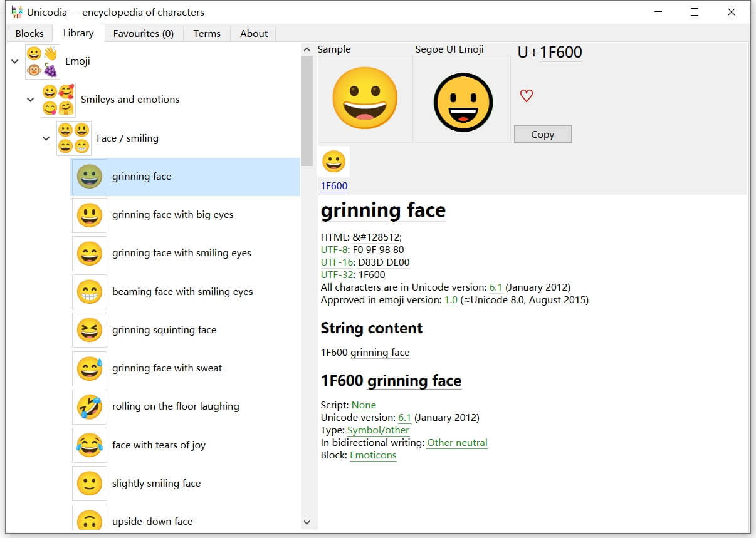This screenshot has height=538, width=756.
Task: Click the Unicodia app icon in title bar
Action: click(x=17, y=12)
